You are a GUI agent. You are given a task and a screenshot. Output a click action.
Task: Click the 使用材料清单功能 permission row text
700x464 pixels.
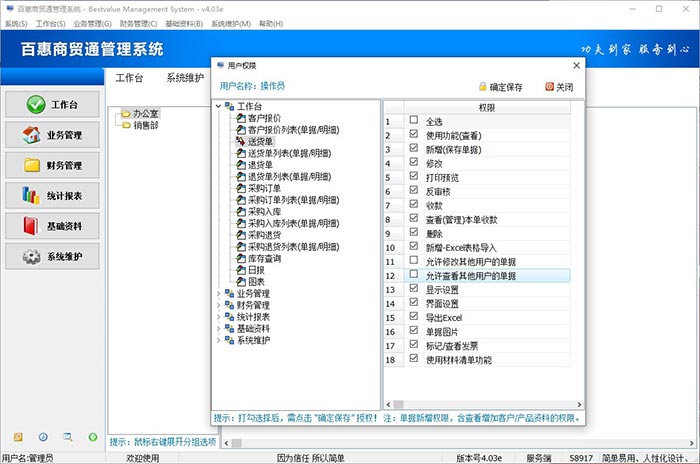(458, 360)
